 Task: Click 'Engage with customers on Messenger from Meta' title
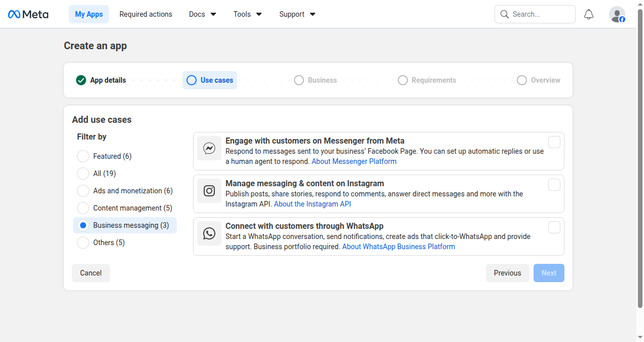[315, 141]
